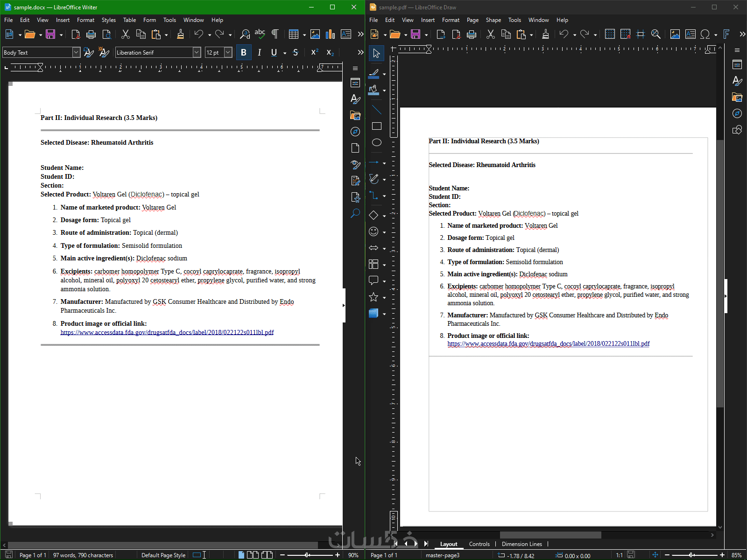Switch to the Controls tab in Draw
Image resolution: width=747 pixels, height=560 pixels.
[479, 544]
